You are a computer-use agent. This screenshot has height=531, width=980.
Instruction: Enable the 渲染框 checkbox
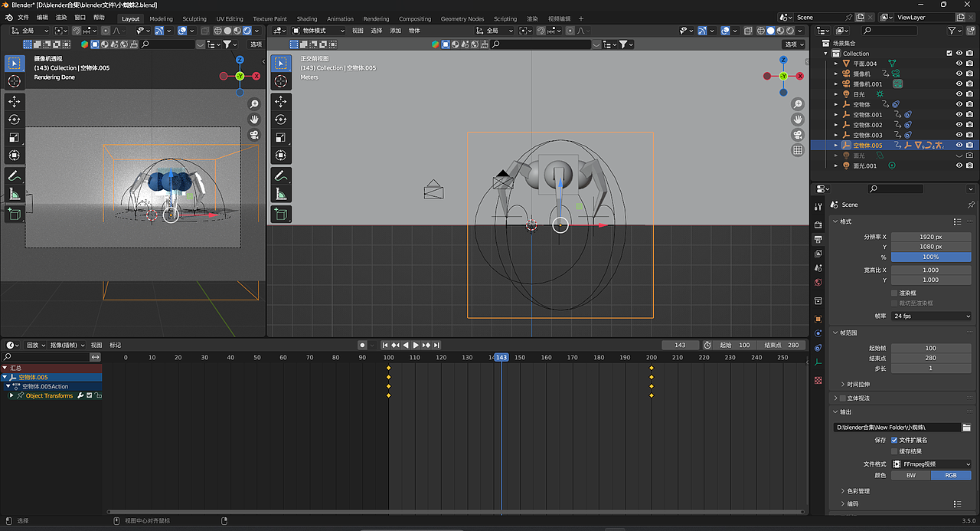(x=894, y=293)
